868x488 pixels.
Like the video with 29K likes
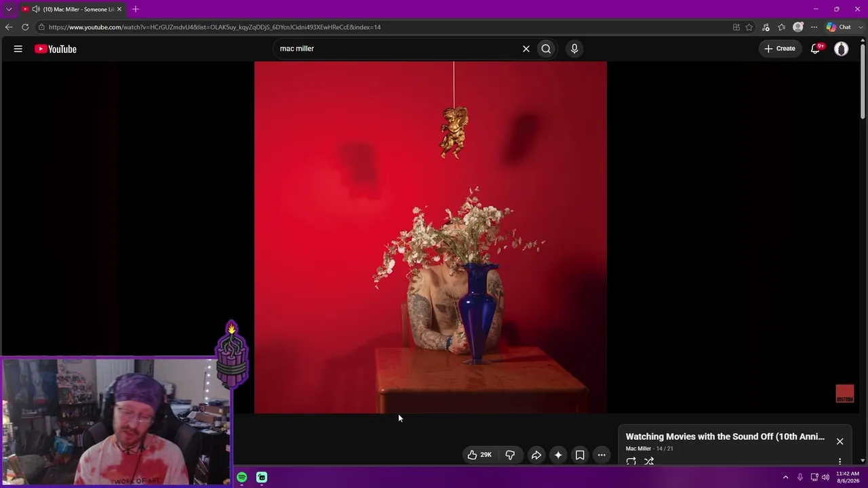coord(479,455)
